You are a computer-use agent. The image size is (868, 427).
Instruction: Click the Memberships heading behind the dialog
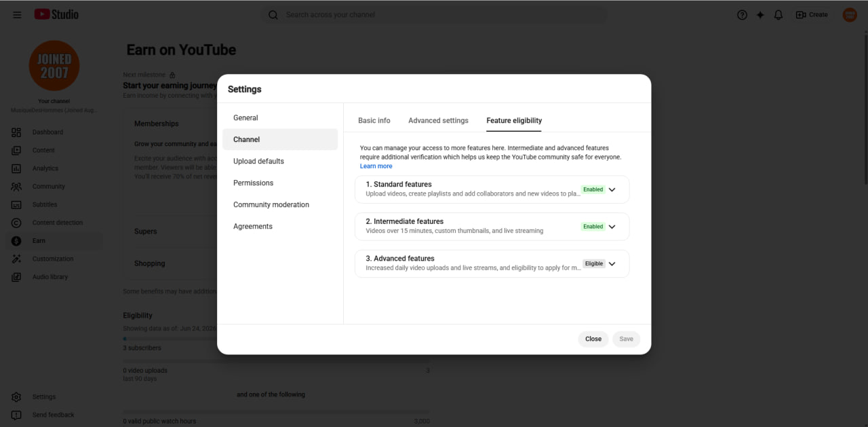tap(157, 124)
